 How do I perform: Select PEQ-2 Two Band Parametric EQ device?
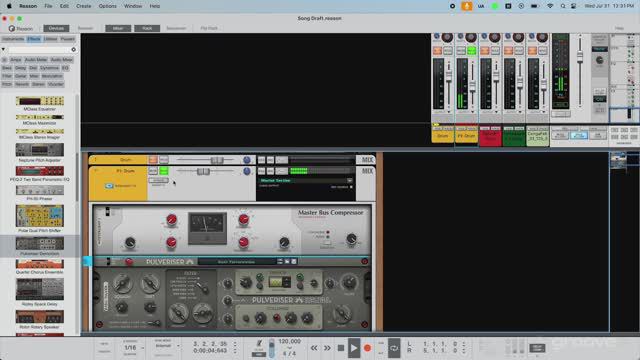pyautogui.click(x=40, y=173)
